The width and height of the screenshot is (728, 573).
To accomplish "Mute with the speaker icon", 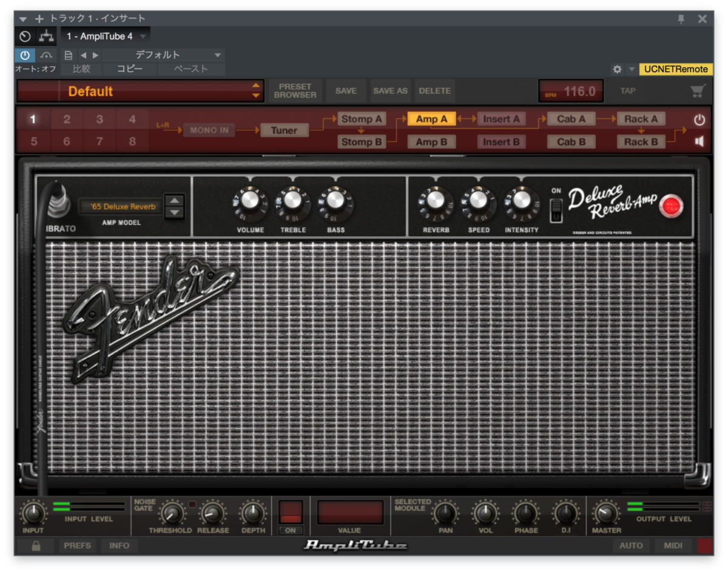I will (699, 141).
